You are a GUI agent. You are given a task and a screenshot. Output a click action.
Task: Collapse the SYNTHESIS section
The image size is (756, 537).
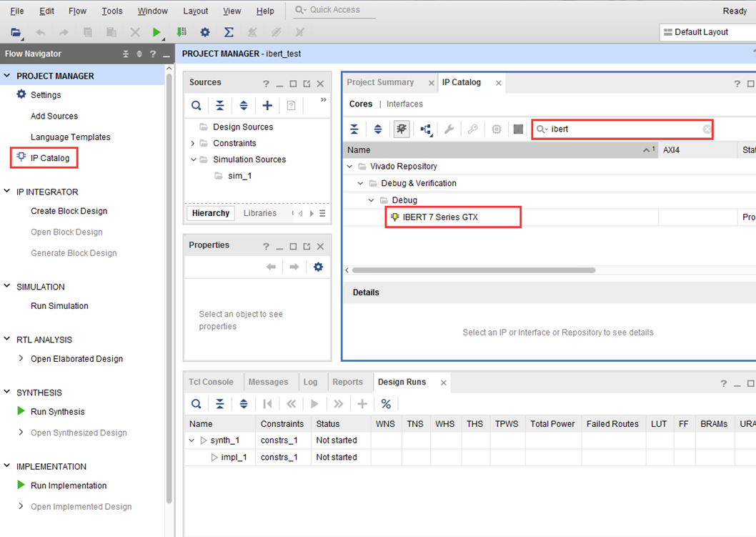point(7,392)
